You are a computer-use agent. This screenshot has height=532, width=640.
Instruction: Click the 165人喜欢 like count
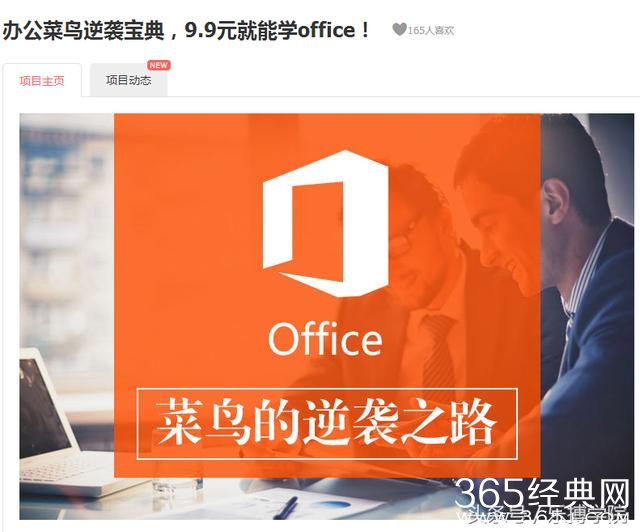point(431,30)
